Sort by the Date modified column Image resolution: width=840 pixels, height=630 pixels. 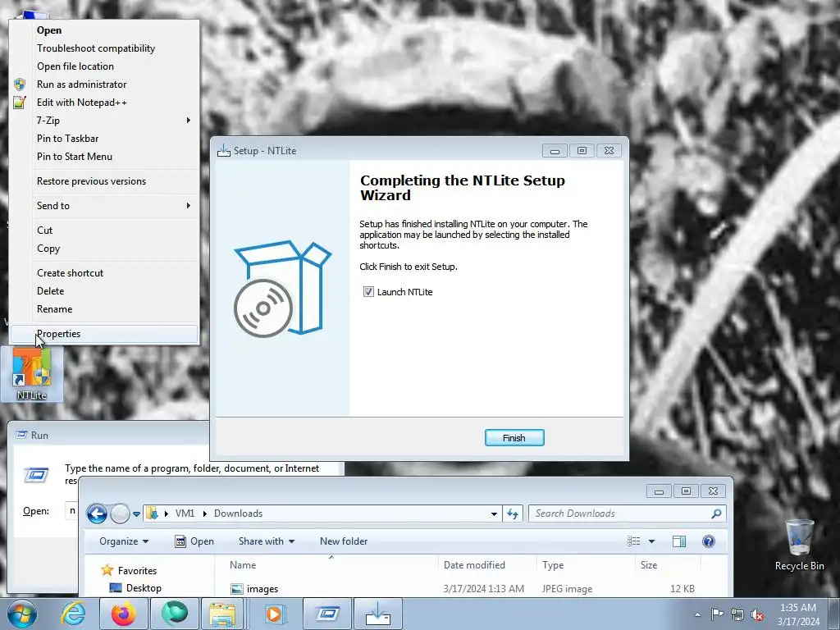tap(487, 564)
